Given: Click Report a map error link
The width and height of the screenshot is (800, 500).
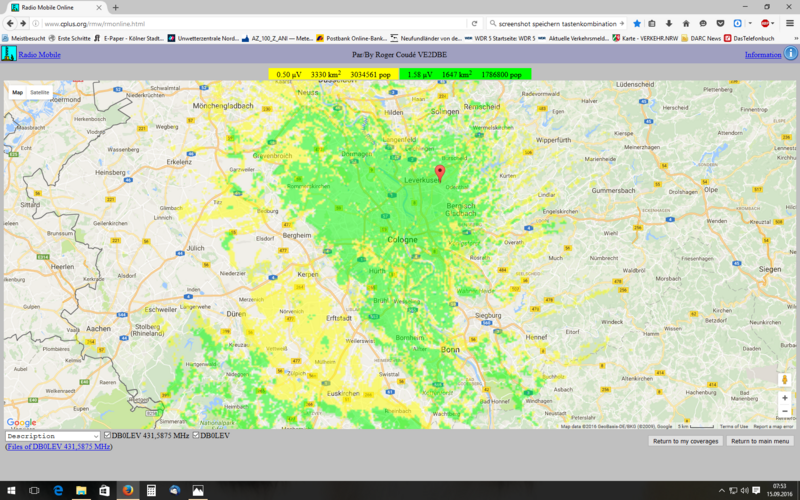Looking at the screenshot, I should [x=773, y=426].
